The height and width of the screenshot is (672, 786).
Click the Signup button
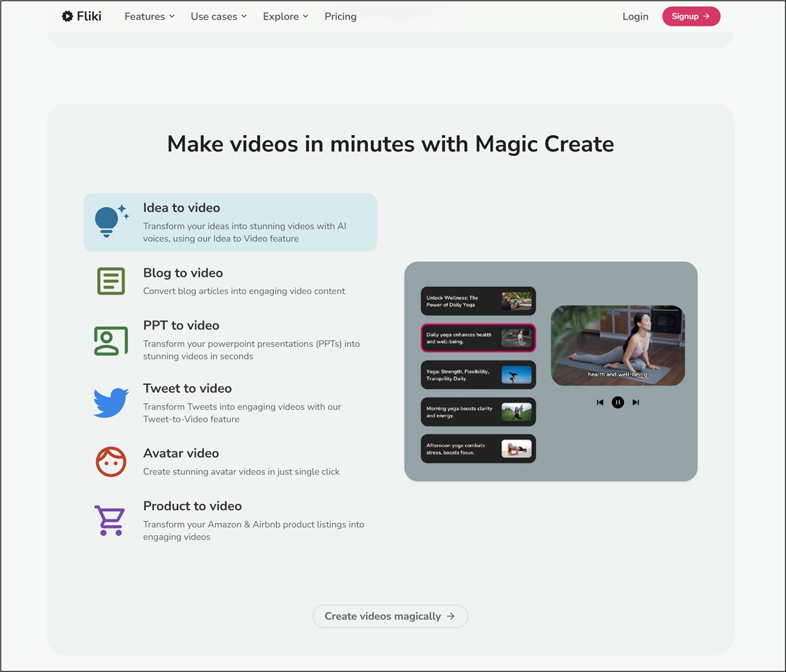pyautogui.click(x=691, y=17)
